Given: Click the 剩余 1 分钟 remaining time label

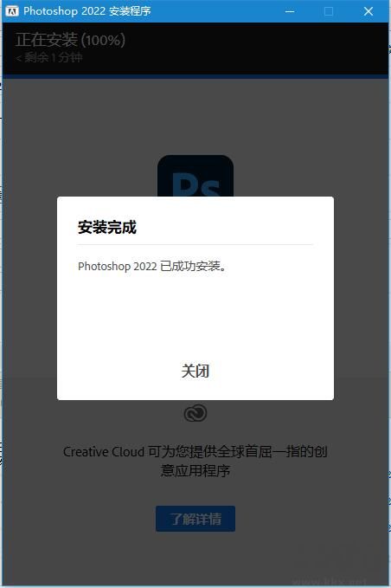Looking at the screenshot, I should (x=49, y=57).
